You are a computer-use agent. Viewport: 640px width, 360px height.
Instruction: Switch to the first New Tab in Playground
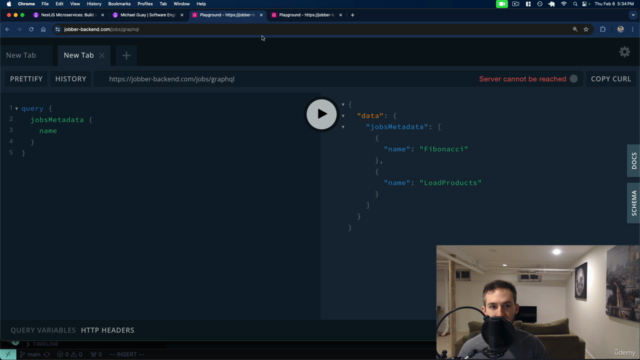point(21,56)
